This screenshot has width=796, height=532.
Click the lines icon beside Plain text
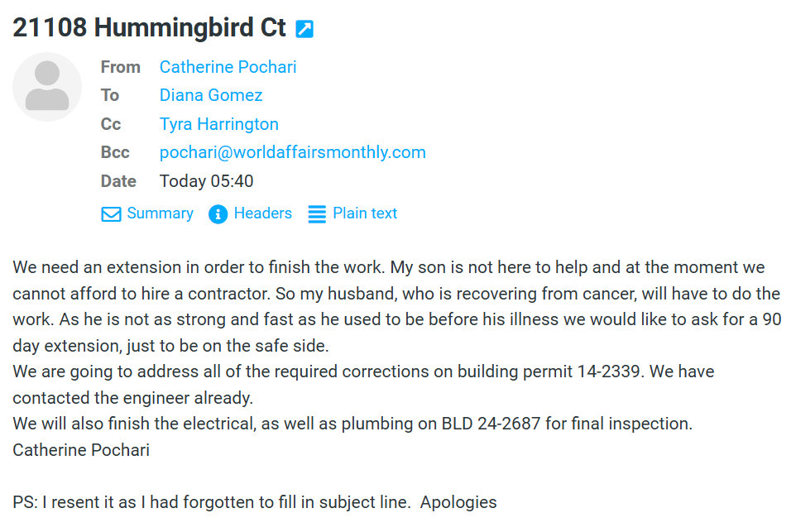click(317, 214)
